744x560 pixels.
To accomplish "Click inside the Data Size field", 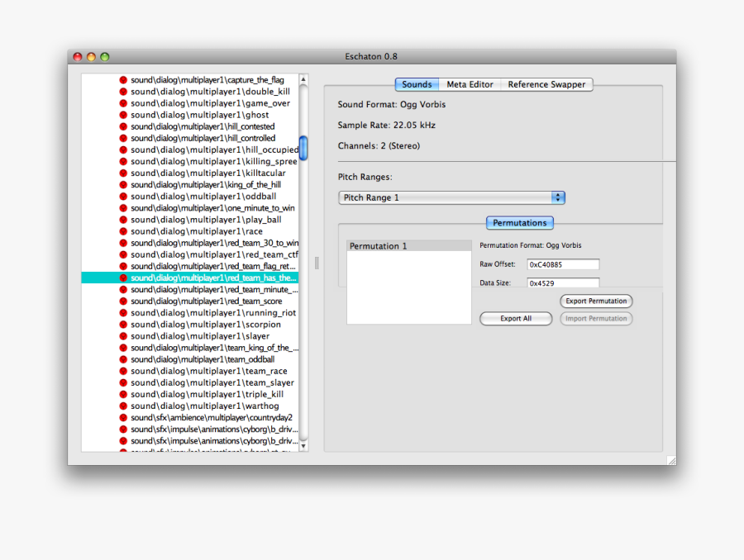I will [x=563, y=282].
